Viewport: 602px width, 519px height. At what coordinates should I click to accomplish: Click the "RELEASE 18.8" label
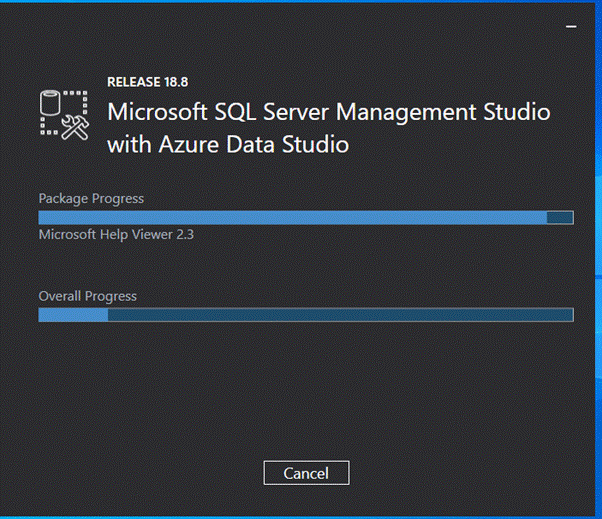146,82
